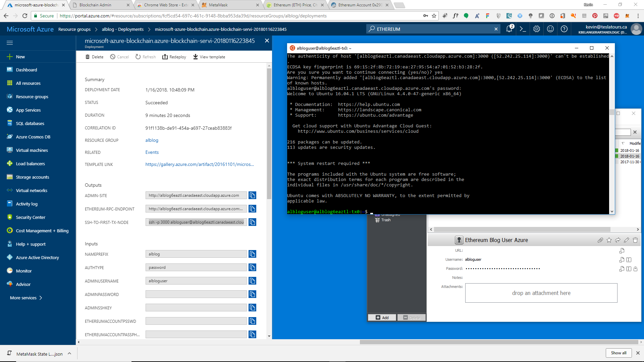644x362 pixels.
Task: Trash the Ethereum Blog User Azure entry
Action: (635, 240)
